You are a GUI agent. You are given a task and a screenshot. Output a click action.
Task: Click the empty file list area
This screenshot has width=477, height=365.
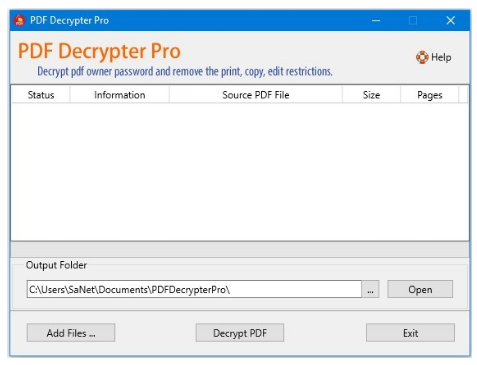click(x=240, y=171)
